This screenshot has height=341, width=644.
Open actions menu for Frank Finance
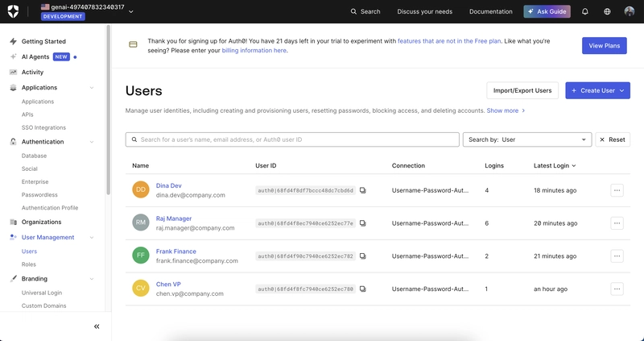click(617, 256)
